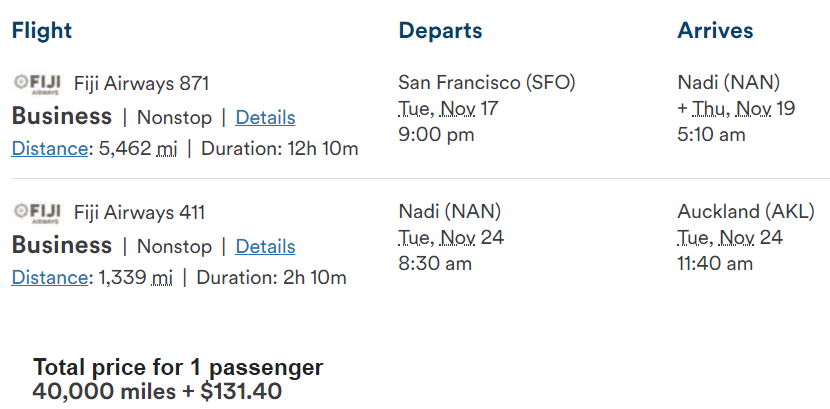Click the Tue, Nov 24 departure date from Nadi
This screenshot has width=830, height=409.
click(x=451, y=238)
